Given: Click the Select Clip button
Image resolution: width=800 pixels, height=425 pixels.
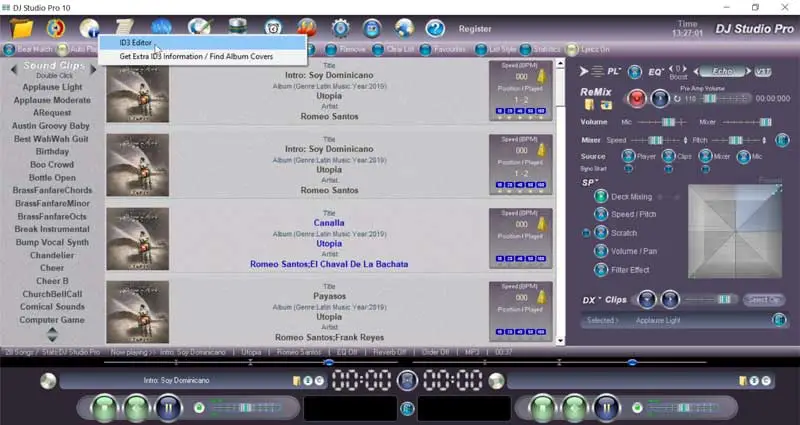Looking at the screenshot, I should (x=763, y=300).
